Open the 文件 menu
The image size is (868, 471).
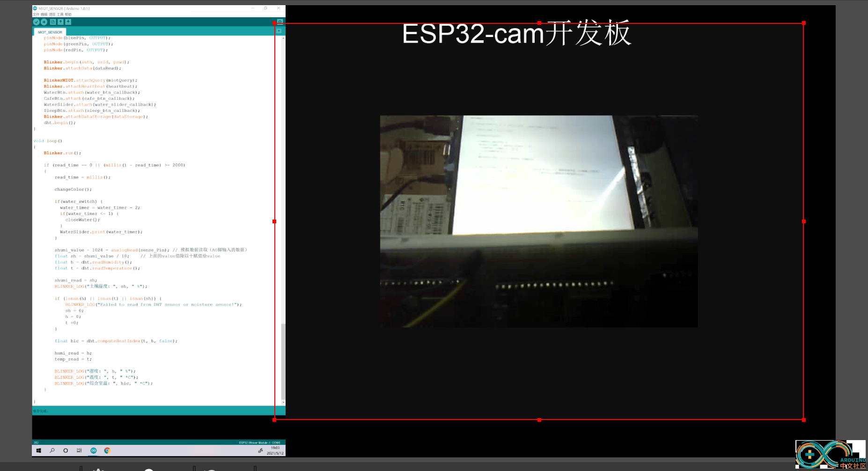36,15
